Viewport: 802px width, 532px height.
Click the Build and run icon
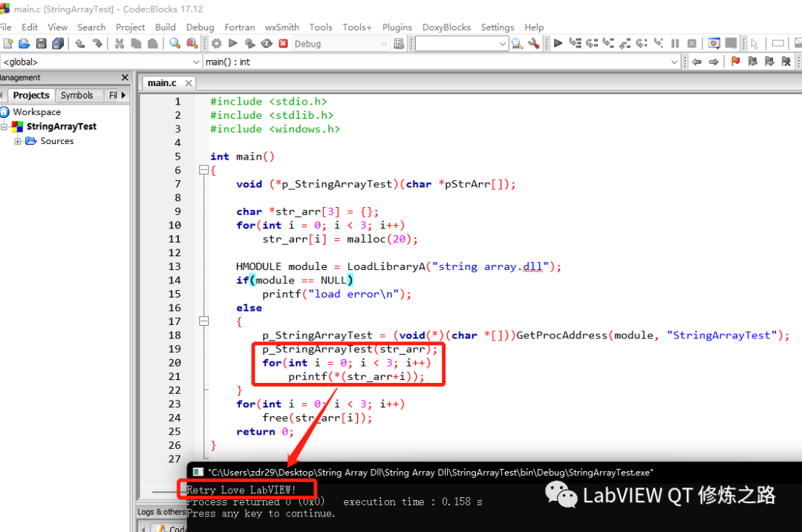[x=250, y=44]
